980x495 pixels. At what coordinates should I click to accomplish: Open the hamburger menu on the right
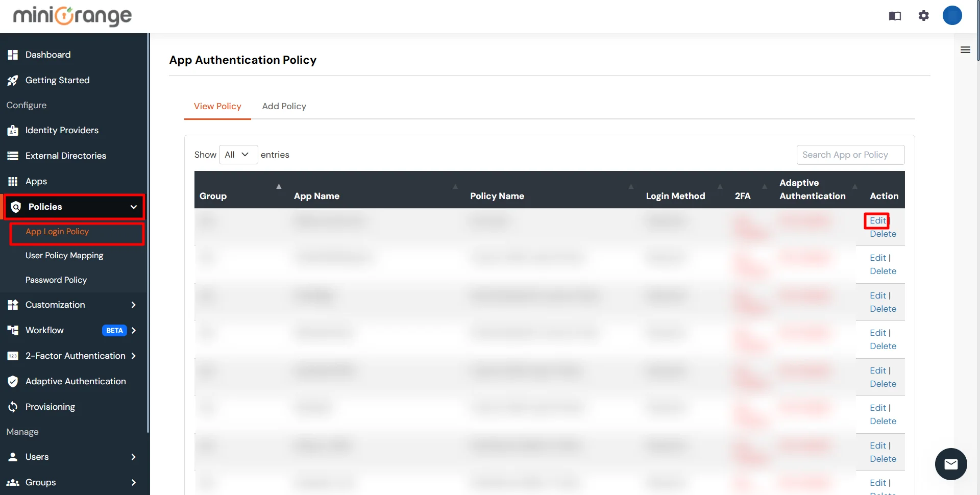965,49
